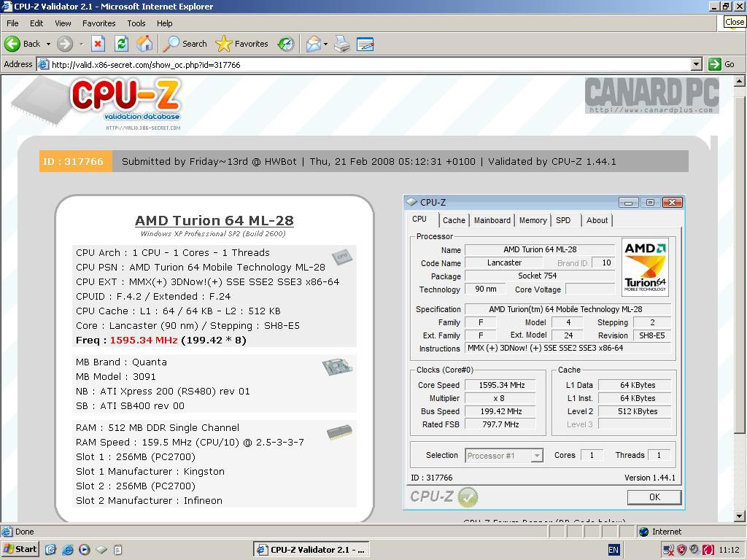Click the AMD Turion64 logo image

(645, 267)
